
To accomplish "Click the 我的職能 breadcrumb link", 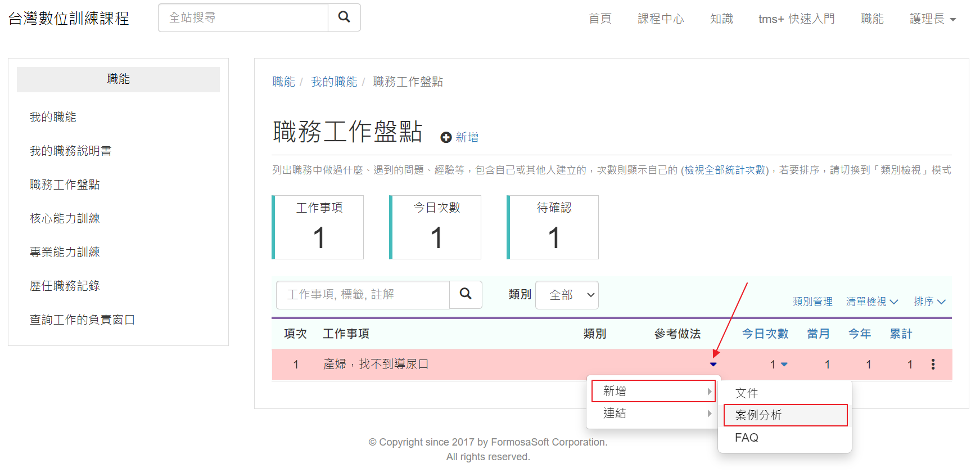I will pyautogui.click(x=334, y=82).
